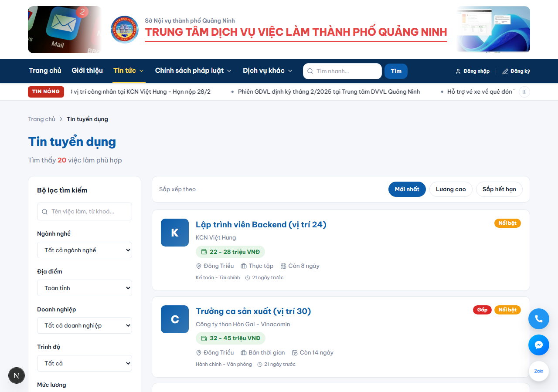Click the Tìm nhanh search input

click(342, 71)
